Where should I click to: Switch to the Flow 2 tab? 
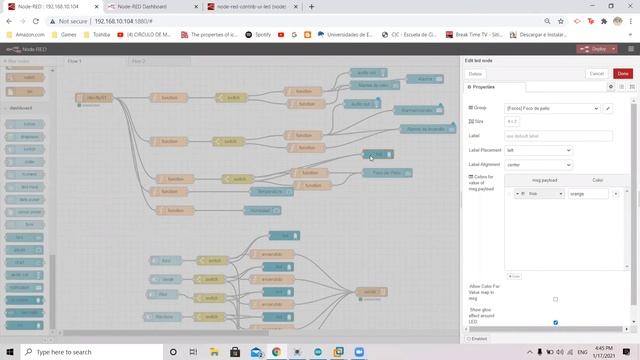(139, 61)
